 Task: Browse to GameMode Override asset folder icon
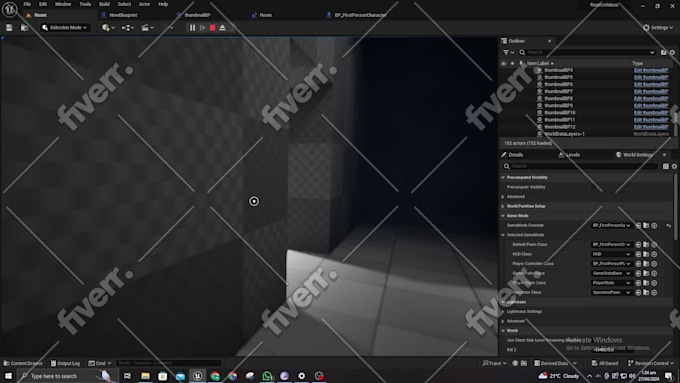pyautogui.click(x=646, y=226)
